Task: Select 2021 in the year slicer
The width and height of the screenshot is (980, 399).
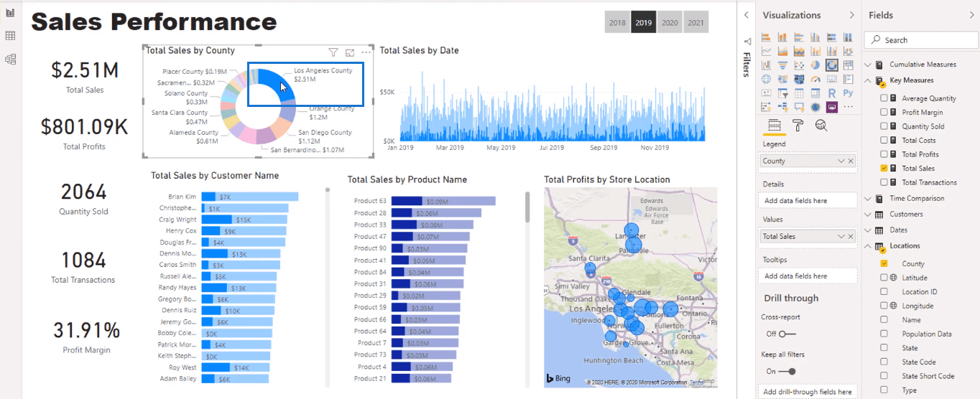Action: pos(695,23)
